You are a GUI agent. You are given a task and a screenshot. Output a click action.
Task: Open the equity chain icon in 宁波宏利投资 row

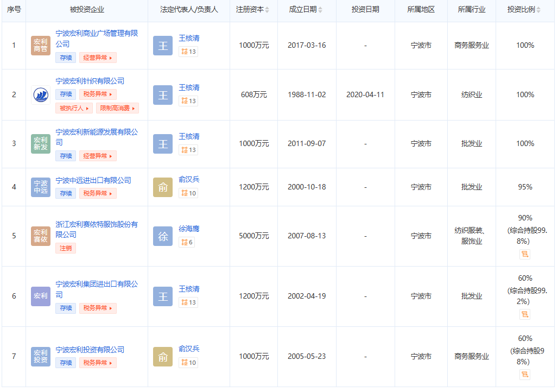(524, 375)
